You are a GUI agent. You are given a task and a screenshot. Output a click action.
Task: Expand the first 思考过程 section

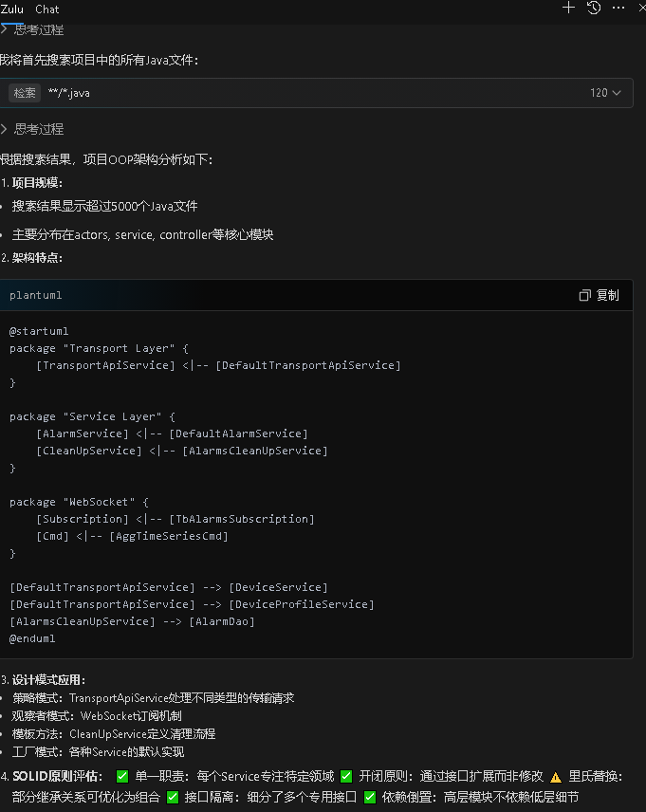tap(33, 30)
